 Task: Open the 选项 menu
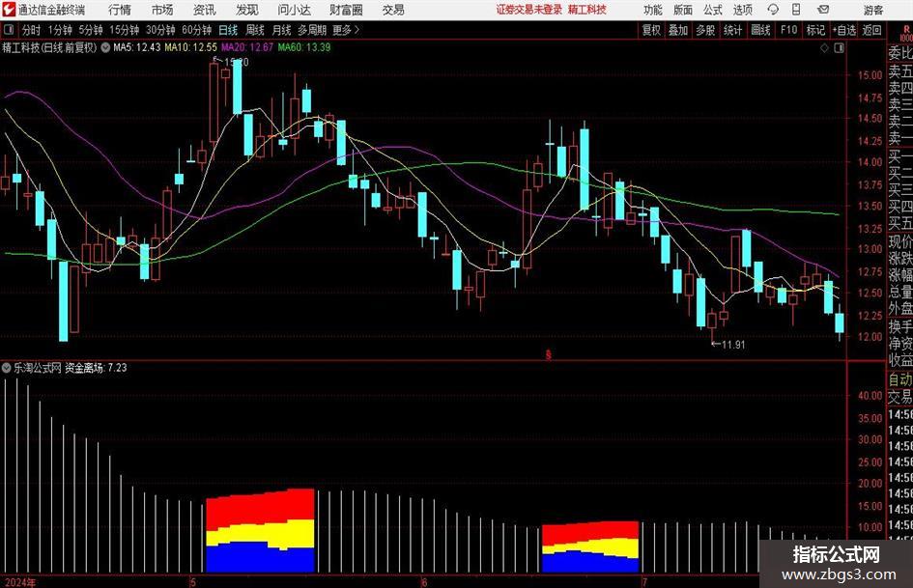tap(742, 10)
